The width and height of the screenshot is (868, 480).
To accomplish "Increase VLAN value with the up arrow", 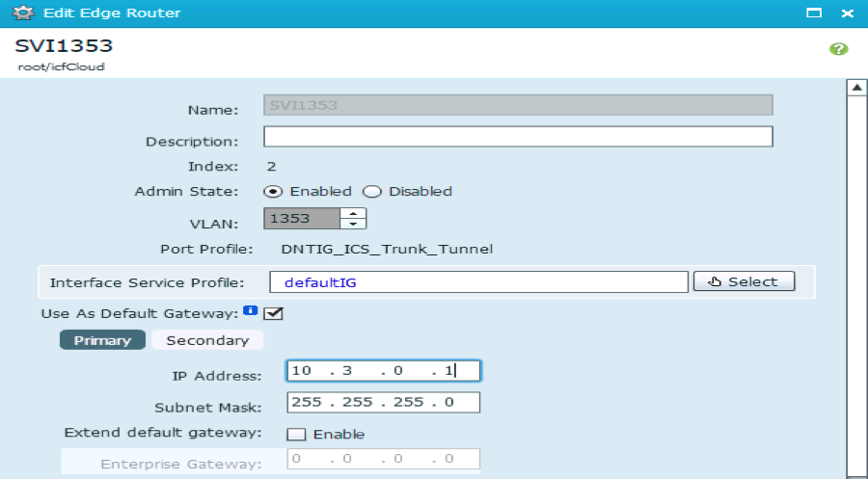I will pyautogui.click(x=355, y=213).
